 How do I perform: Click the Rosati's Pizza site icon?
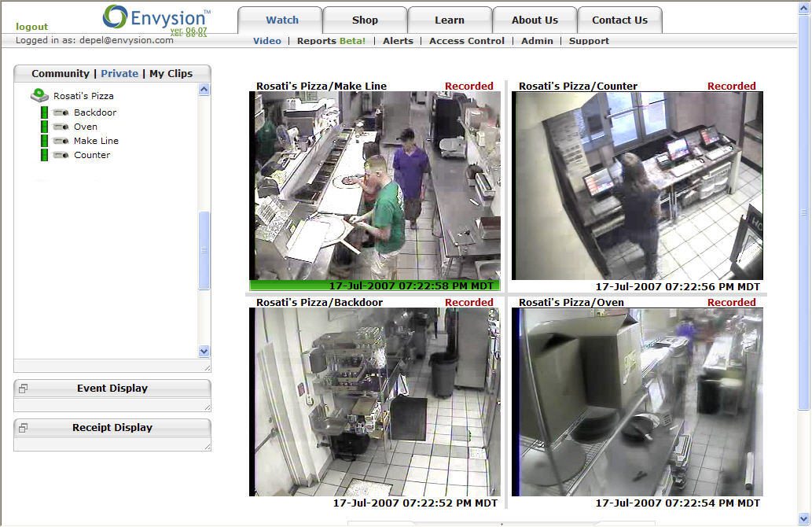[x=40, y=95]
